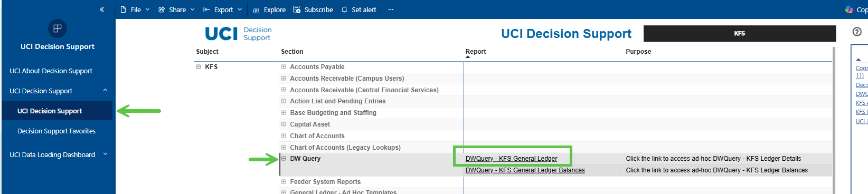Click the KFS Ledger Details purpose text
This screenshot has height=194, width=868.
[x=713, y=159]
